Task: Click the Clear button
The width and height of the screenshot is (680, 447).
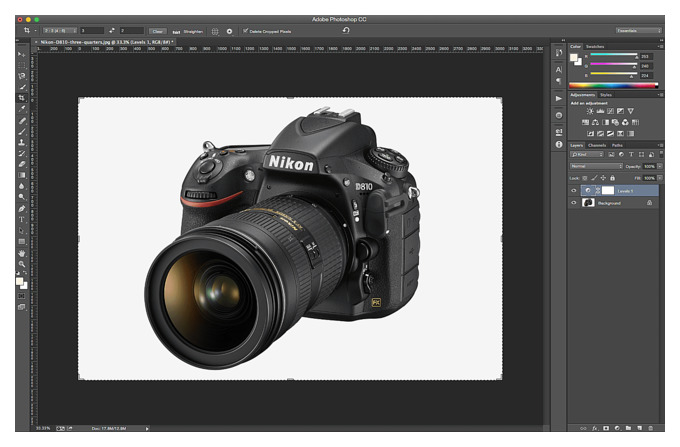Action: point(157,31)
